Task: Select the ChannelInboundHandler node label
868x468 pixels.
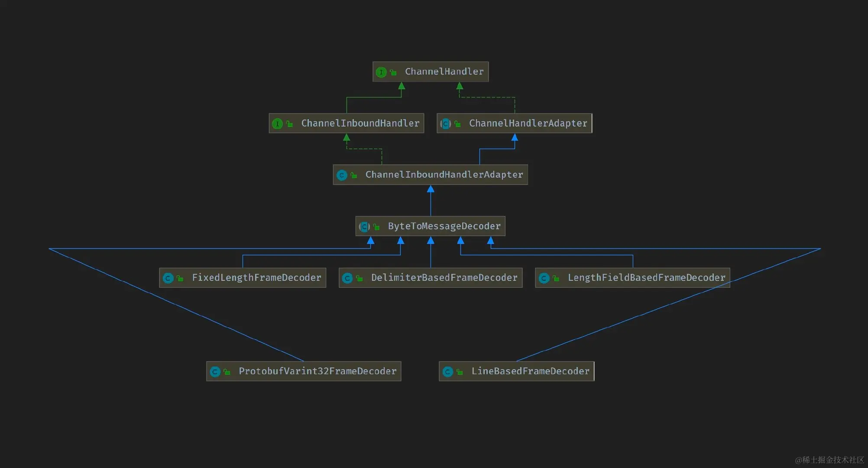Action: [360, 123]
